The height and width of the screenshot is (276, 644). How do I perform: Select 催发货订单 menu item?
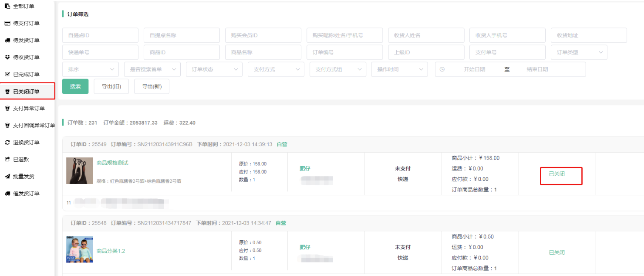point(26,193)
